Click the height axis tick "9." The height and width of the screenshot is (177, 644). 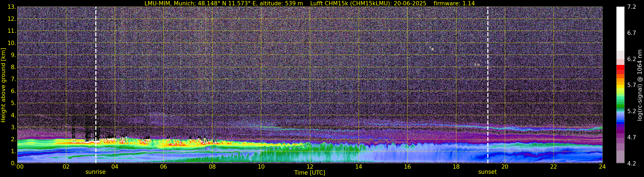pyautogui.click(x=13, y=55)
